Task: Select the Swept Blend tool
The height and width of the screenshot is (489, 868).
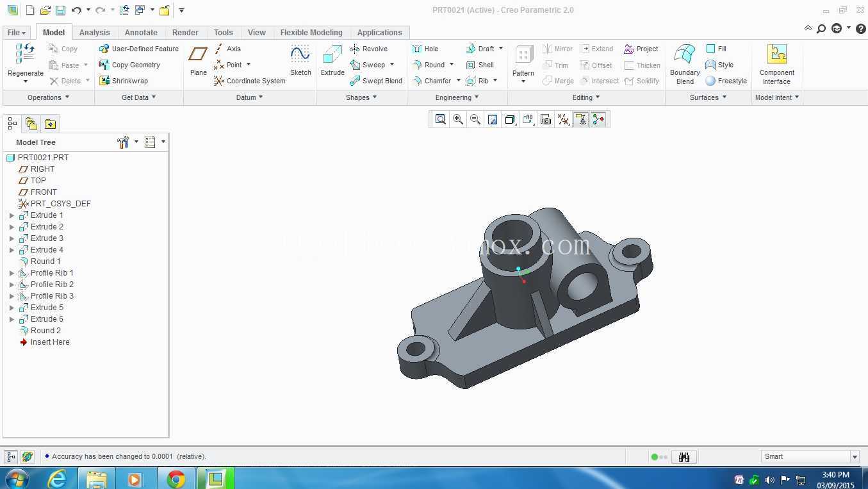Action: 376,81
